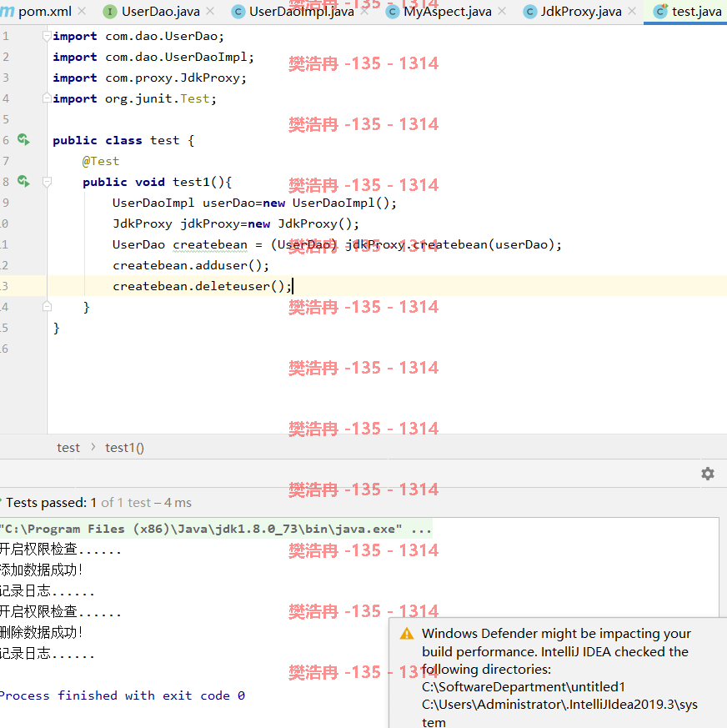Click 'createbean.deleteuser();' code line
The width and height of the screenshot is (727, 728).
[202, 286]
